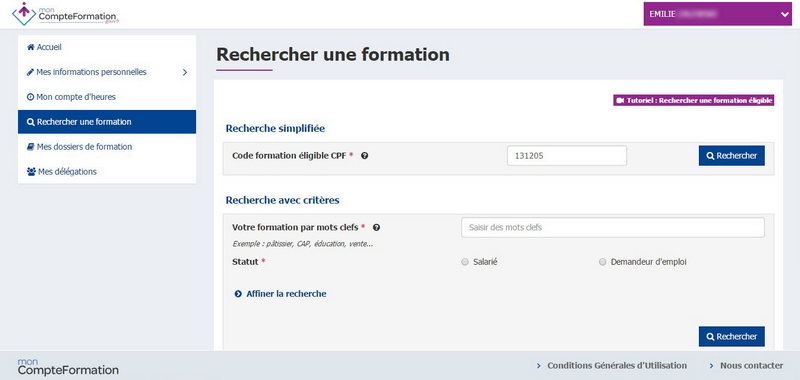The width and height of the screenshot is (800, 380).
Task: Click the code formation field containing 131205
Action: [567, 156]
